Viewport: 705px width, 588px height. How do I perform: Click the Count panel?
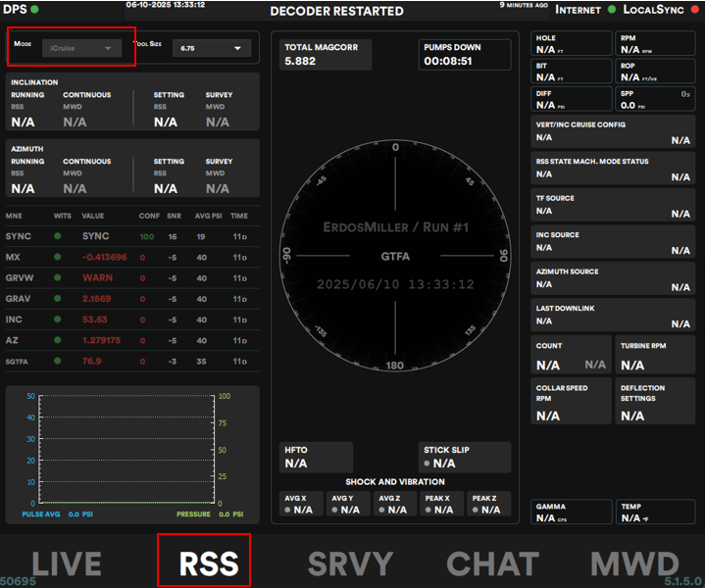(572, 355)
